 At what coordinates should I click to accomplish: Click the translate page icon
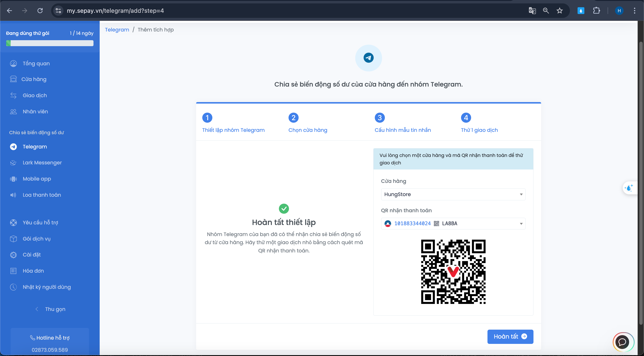(x=532, y=11)
